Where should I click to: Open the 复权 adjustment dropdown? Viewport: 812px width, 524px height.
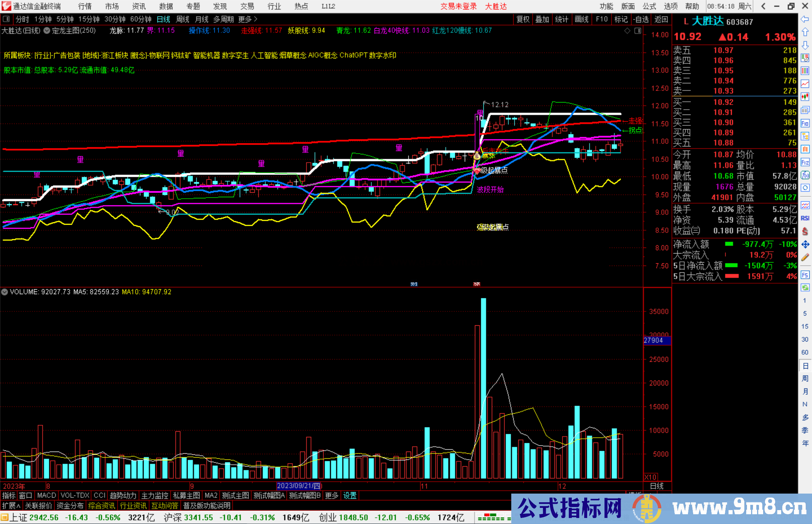point(523,19)
